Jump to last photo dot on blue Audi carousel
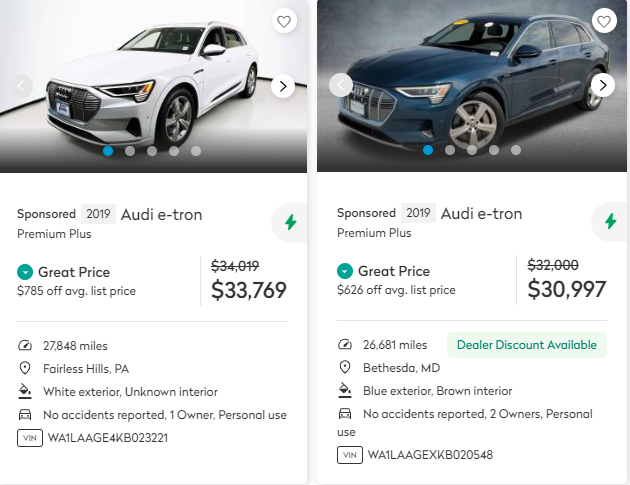630x485 pixels. (516, 150)
